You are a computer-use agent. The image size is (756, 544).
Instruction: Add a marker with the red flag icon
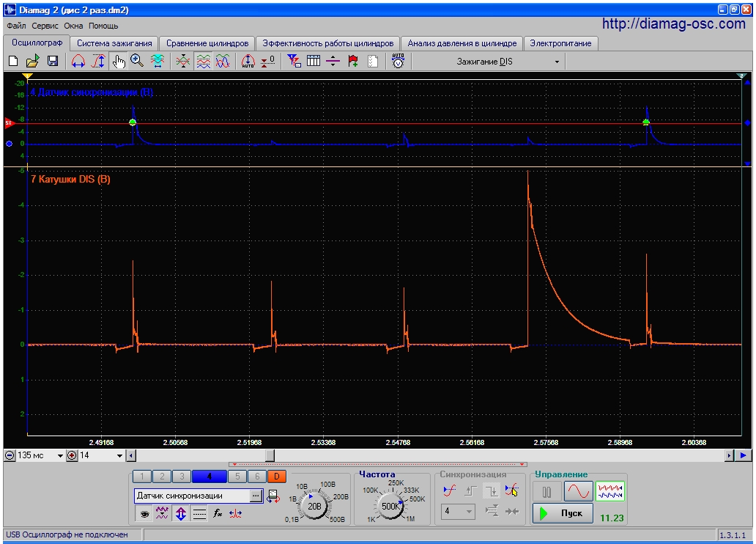tap(353, 62)
